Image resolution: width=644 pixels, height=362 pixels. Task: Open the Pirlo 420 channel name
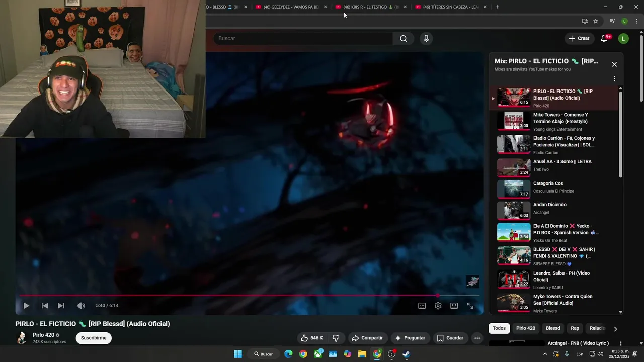(43, 335)
